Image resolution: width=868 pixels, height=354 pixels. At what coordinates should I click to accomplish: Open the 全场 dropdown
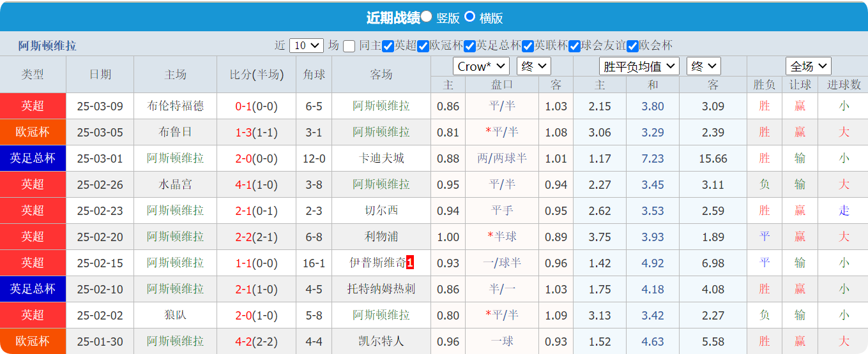pyautogui.click(x=808, y=66)
